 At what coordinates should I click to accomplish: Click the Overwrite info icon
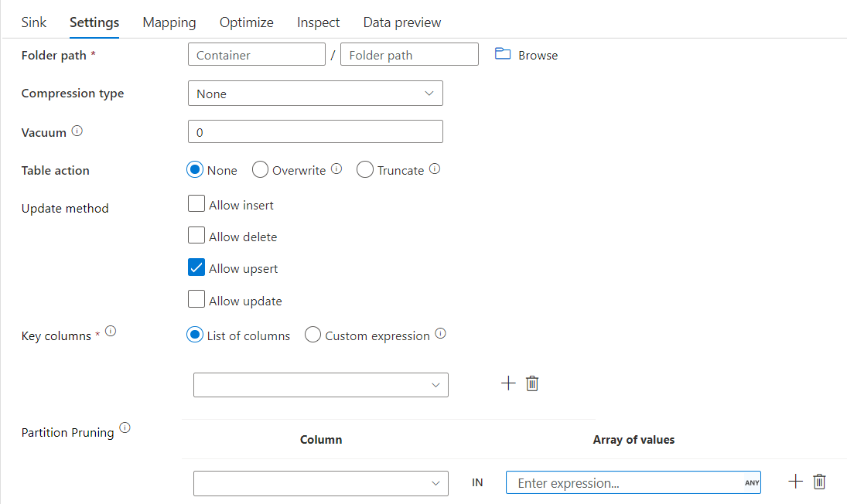(x=338, y=168)
